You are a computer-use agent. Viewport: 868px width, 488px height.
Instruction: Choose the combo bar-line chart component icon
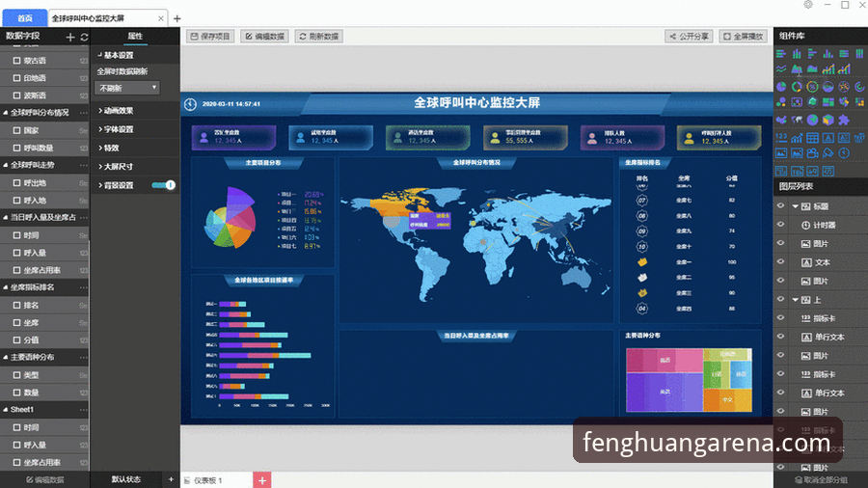pos(828,69)
